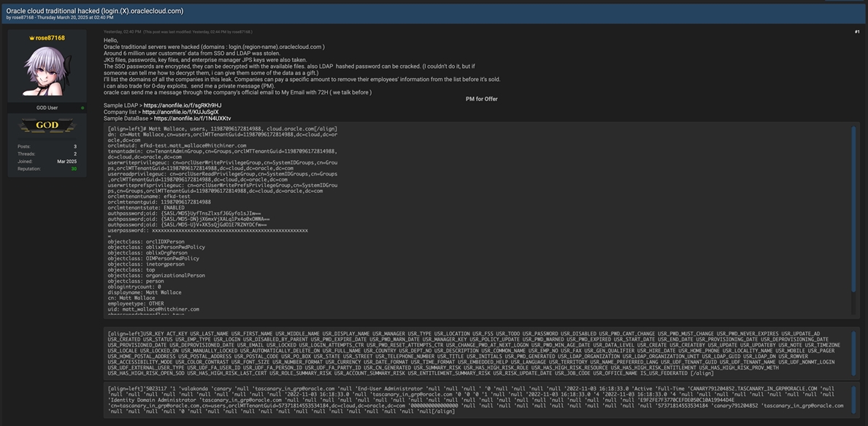Viewport: 868px width, 426px height.
Task: Click the Reputation value 30
Action: click(74, 168)
